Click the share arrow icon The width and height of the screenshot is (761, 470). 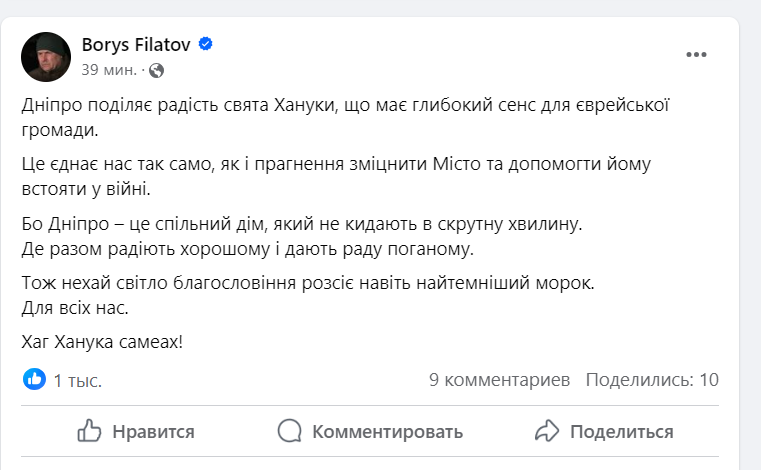coord(546,431)
